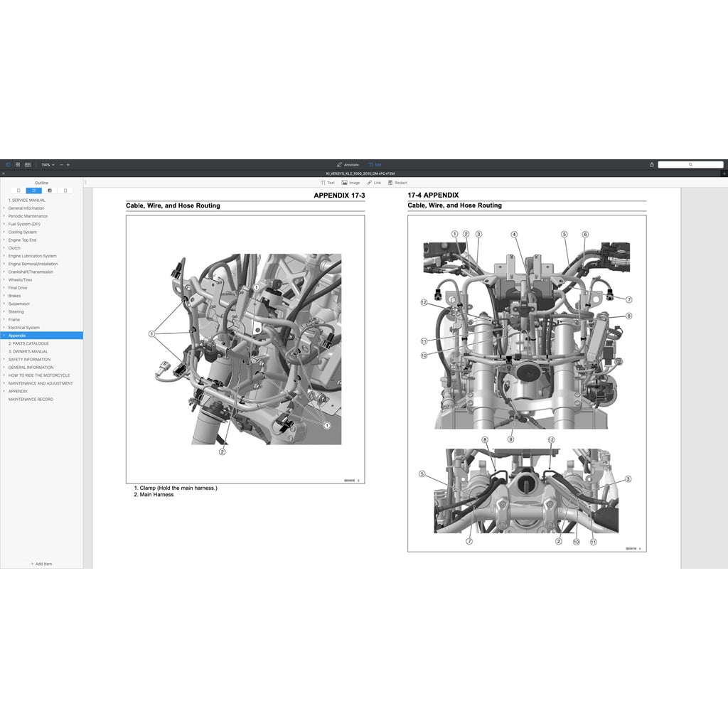Screen dimensions: 728x728
Task: Open the Bookmarks tab in the sidebar
Action: 18,190
